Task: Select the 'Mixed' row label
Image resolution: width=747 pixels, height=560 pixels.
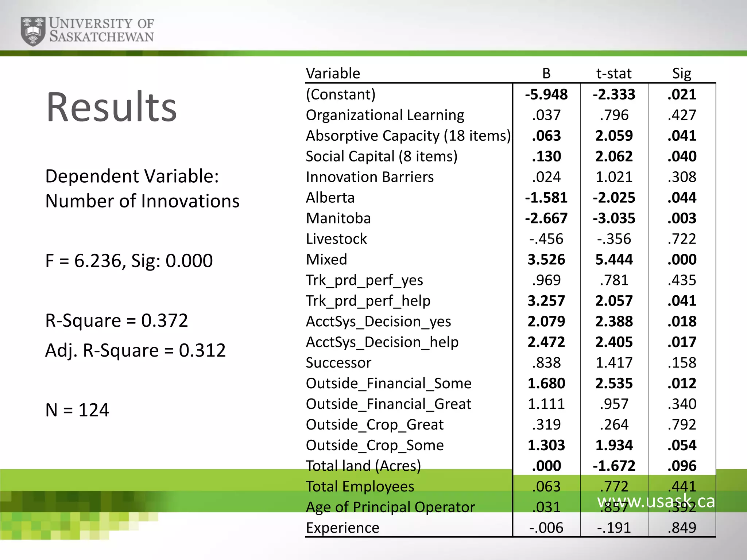Action: click(326, 260)
